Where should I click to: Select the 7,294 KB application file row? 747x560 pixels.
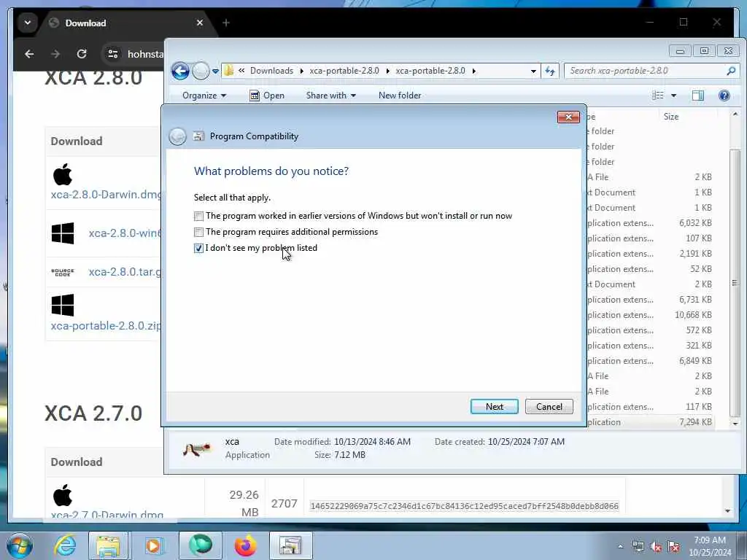(x=650, y=422)
